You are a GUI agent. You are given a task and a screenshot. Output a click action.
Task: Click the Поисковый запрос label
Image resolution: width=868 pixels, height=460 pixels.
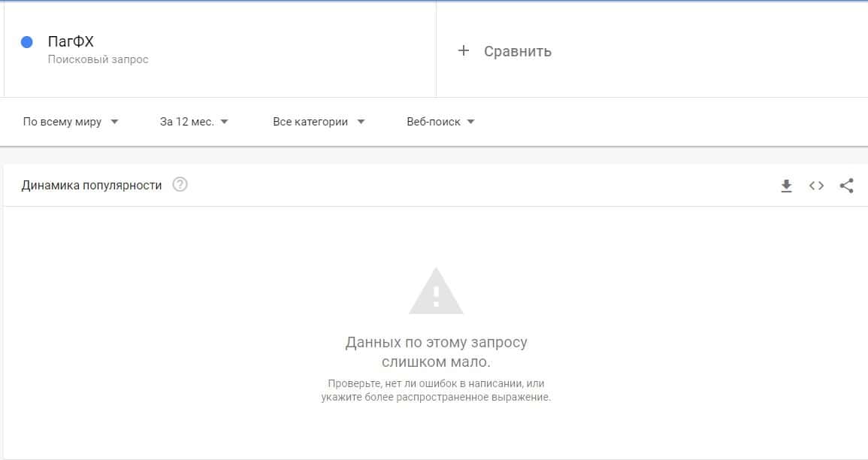98,59
